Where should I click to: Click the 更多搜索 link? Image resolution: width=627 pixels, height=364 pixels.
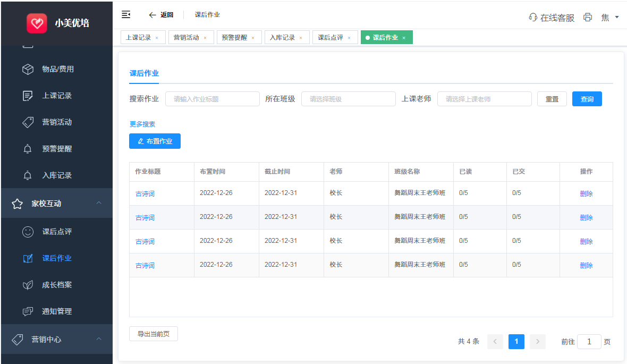(x=142, y=124)
